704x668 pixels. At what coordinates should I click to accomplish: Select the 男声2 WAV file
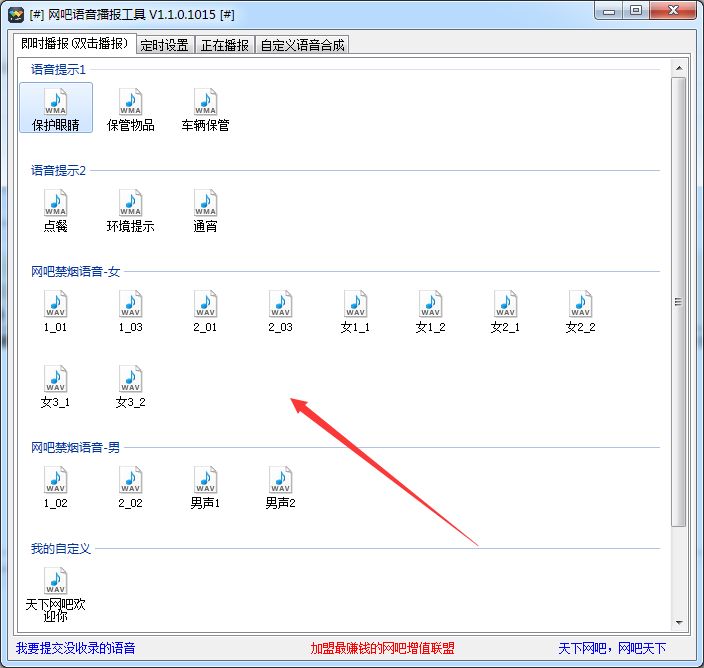[280, 487]
